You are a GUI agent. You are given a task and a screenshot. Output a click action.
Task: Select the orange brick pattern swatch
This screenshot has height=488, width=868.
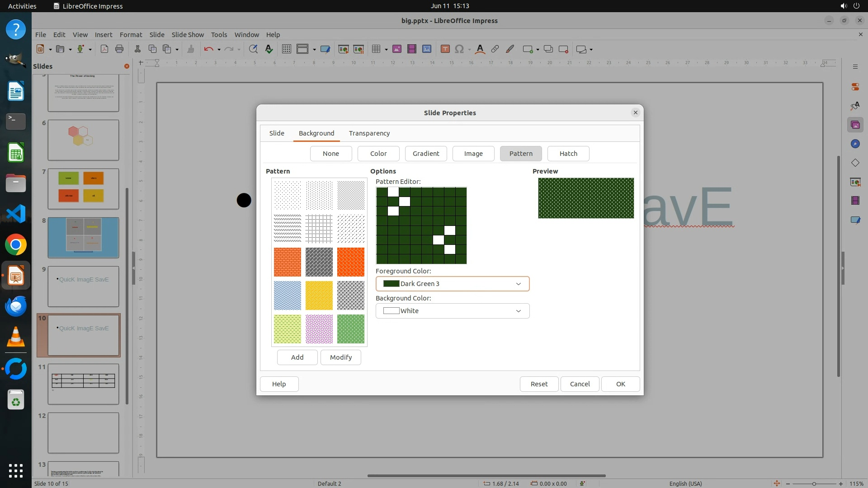coord(288,262)
